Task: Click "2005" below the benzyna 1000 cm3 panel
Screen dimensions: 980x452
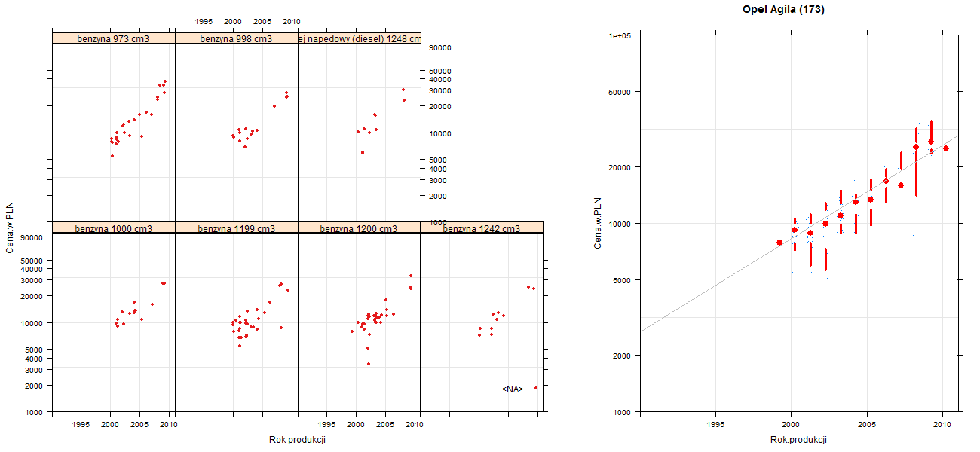Action: coord(139,425)
